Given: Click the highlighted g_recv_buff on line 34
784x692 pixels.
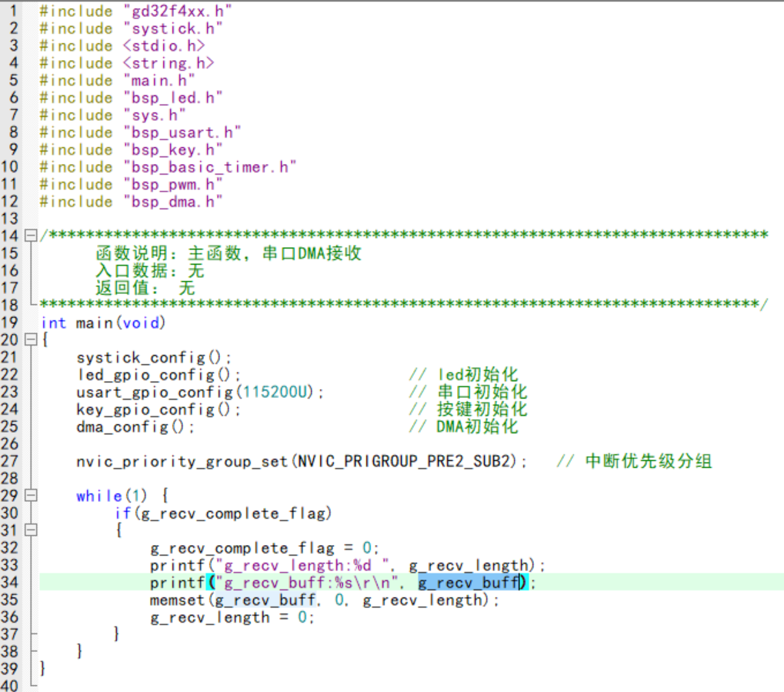Looking at the screenshot, I should point(468,583).
